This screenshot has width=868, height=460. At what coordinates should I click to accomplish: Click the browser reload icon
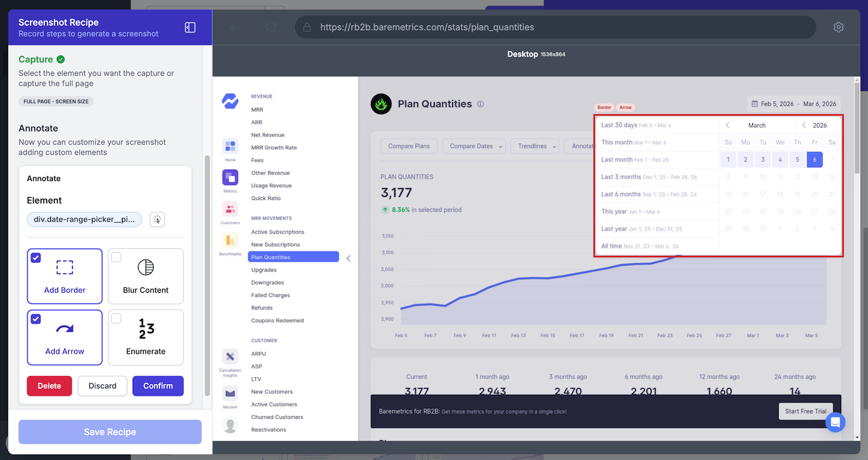click(271, 27)
